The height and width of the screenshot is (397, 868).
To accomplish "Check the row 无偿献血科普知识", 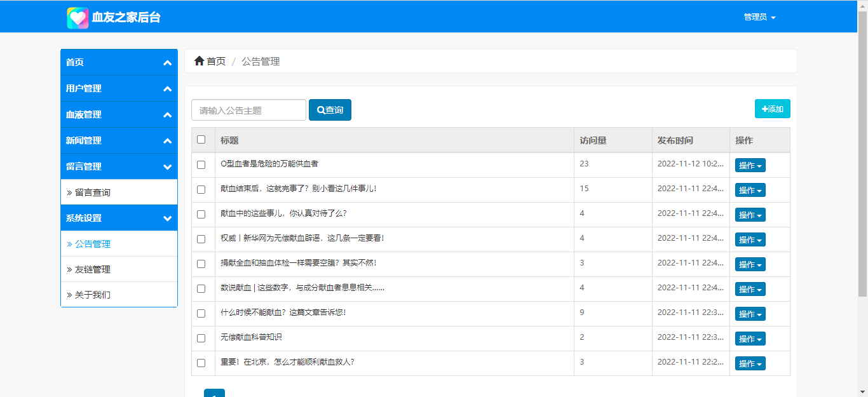I will (201, 338).
